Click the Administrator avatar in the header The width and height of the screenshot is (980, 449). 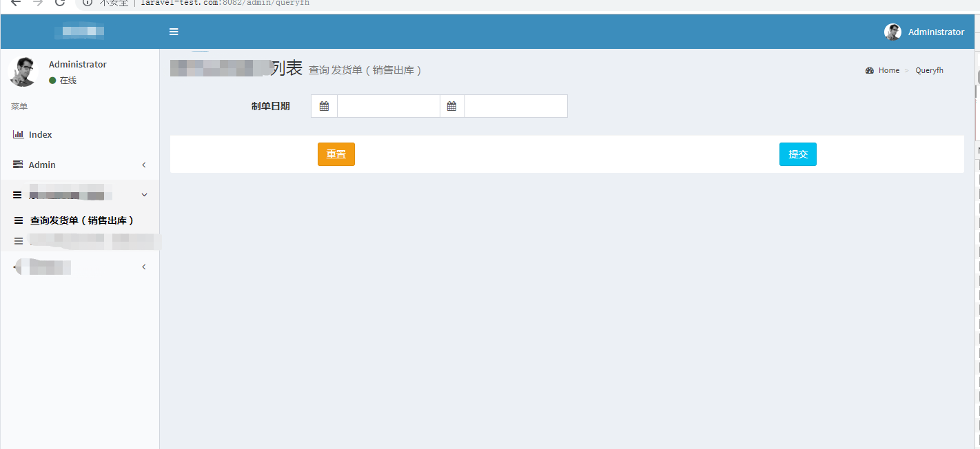pos(892,32)
